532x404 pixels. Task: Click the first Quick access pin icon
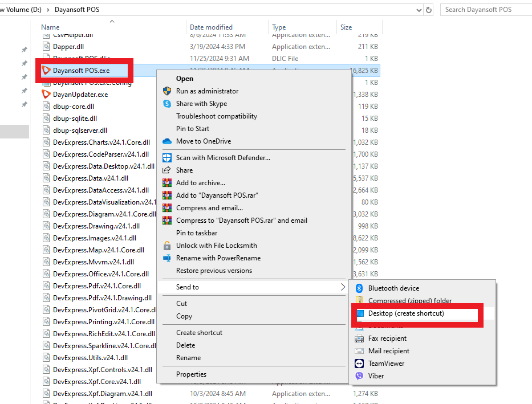24,50
